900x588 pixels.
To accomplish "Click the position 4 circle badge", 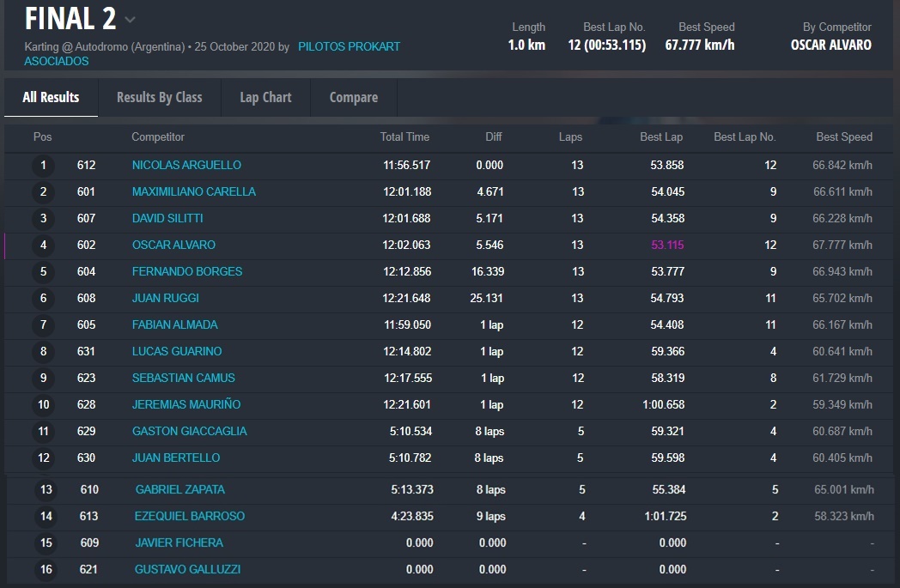I will (x=43, y=245).
